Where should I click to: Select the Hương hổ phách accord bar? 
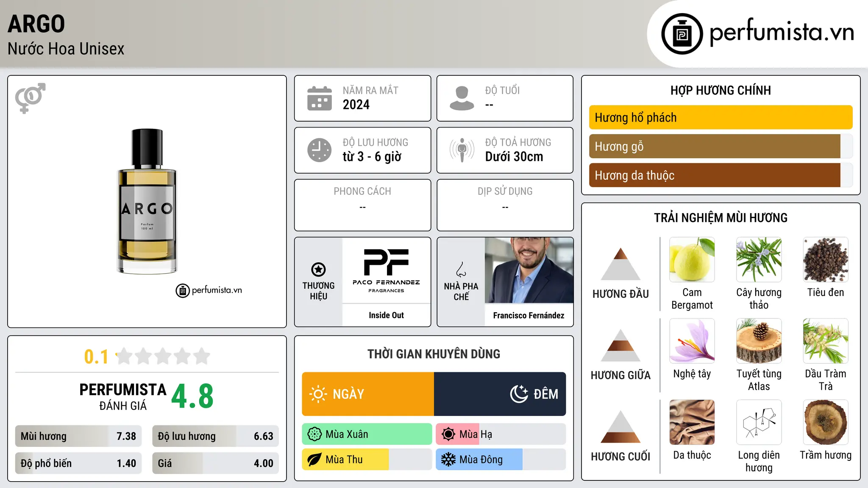click(721, 117)
